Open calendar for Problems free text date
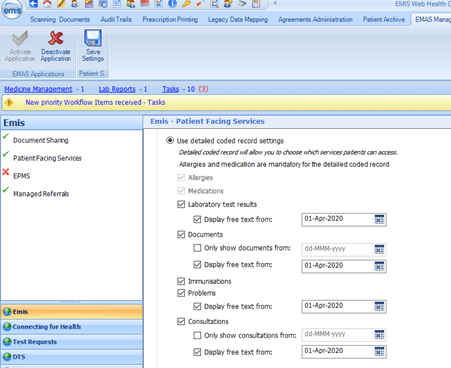This screenshot has width=451, height=368. coord(379,306)
